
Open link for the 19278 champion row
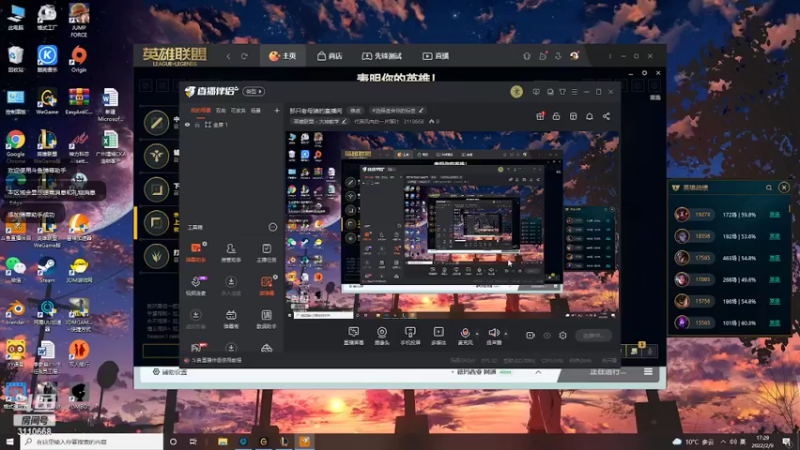(x=774, y=215)
